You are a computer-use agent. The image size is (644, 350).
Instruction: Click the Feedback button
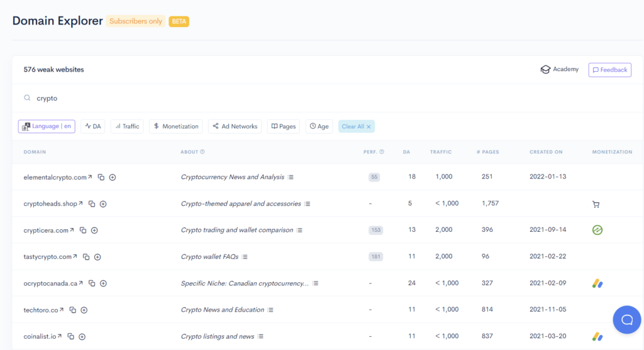coord(610,70)
